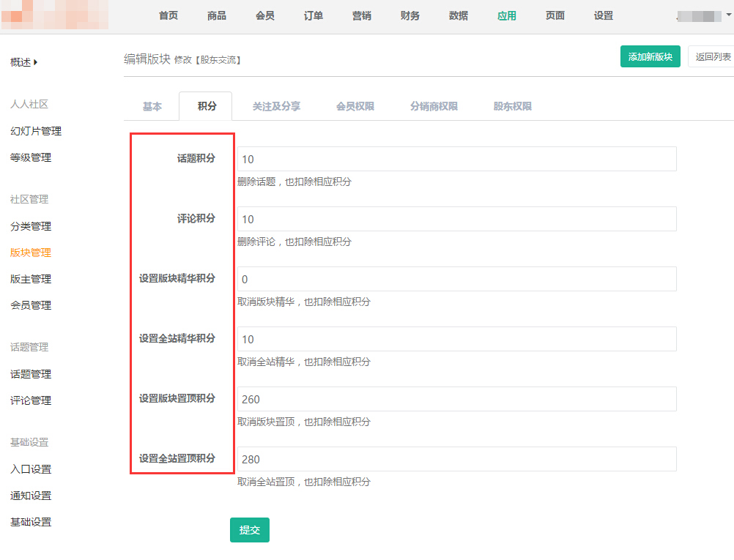Open 商品 in top navigation
The width and height of the screenshot is (734, 560).
[x=217, y=15]
